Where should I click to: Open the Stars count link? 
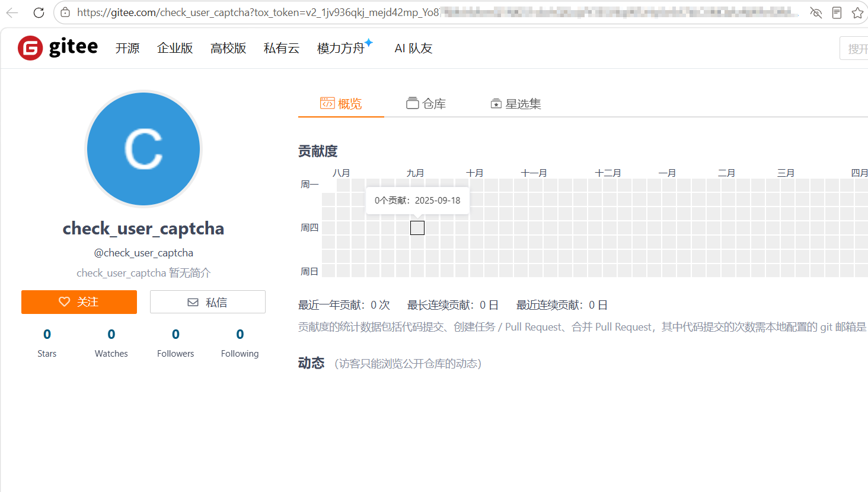pyautogui.click(x=47, y=343)
